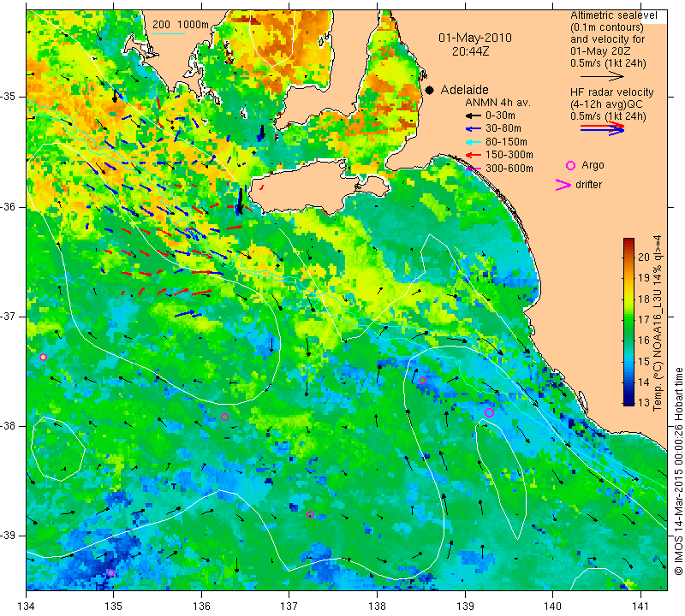685x616 pixels.
Task: Click colorbar tick value 18
Action: [644, 299]
